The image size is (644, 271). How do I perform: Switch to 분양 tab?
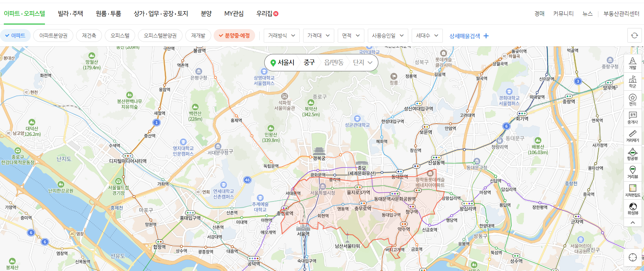point(206,13)
